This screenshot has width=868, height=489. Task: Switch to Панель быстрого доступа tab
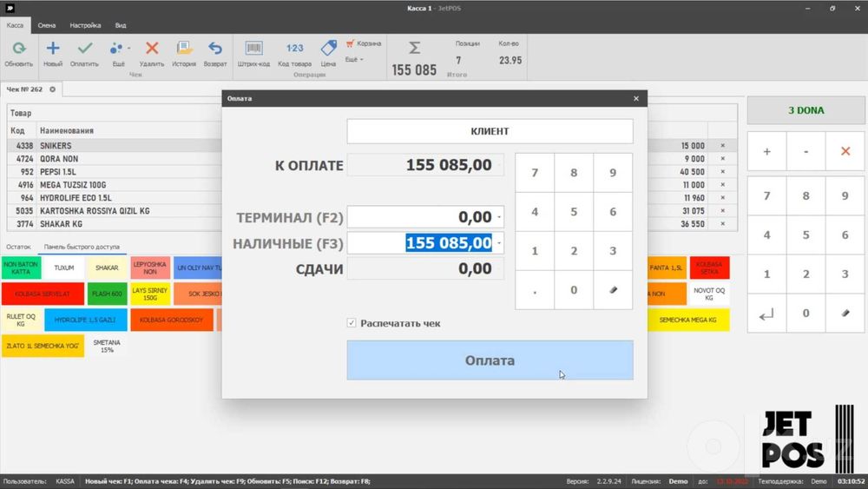click(82, 247)
